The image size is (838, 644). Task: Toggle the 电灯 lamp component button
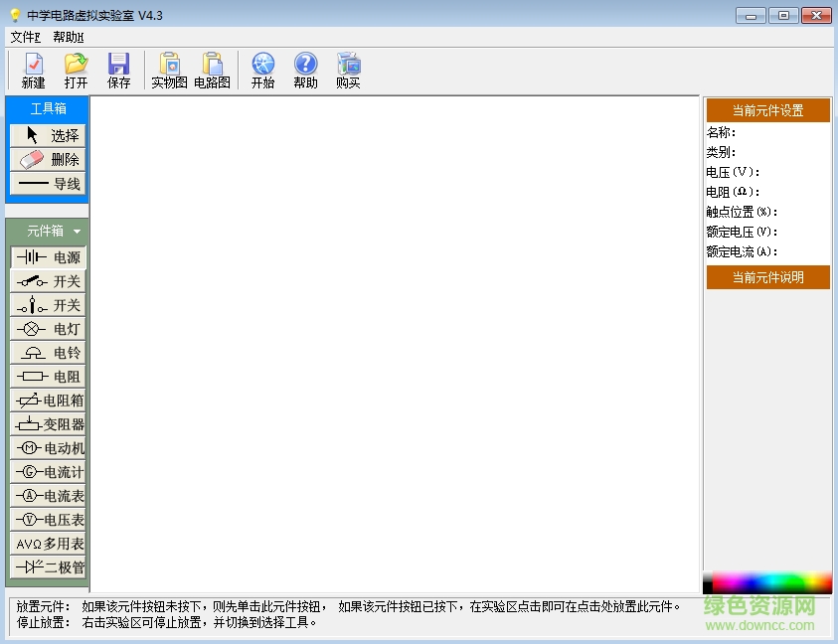pos(47,328)
